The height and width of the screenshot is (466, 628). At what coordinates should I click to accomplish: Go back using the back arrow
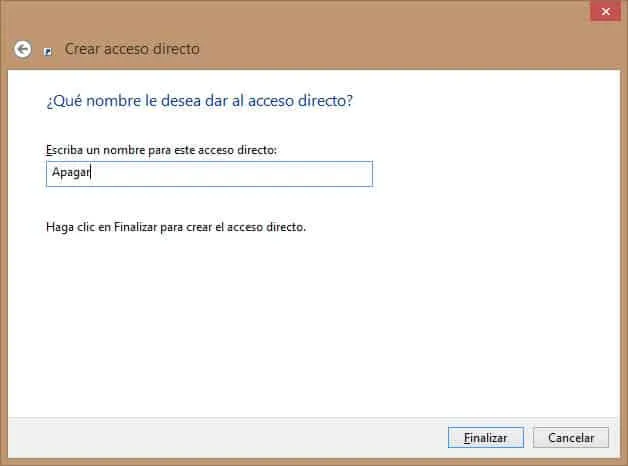[x=22, y=48]
